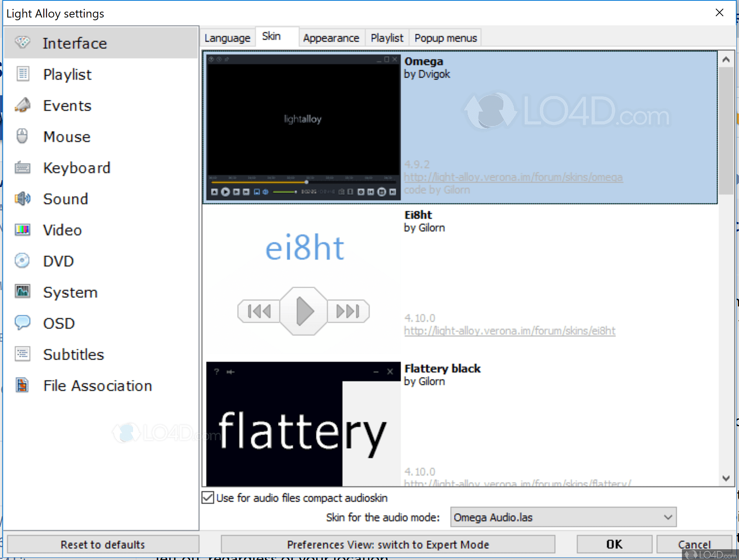The height and width of the screenshot is (560, 739).
Task: Open the Mouse configuration section
Action: coord(67,136)
